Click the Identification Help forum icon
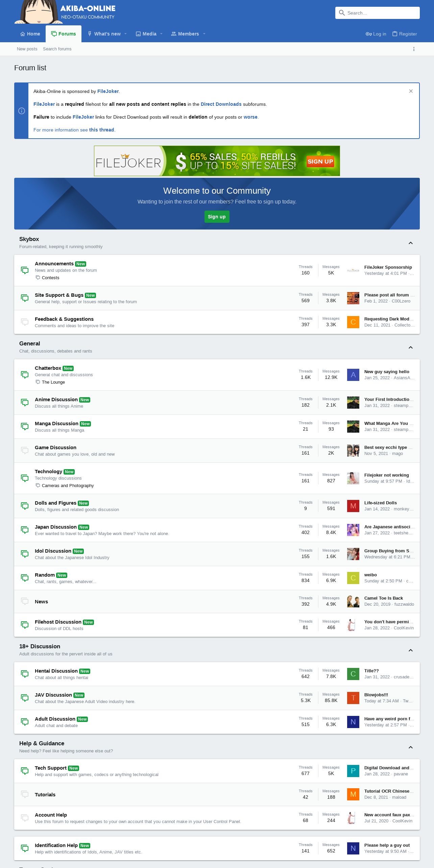Screen dimensions: 434x868 tap(25, 848)
